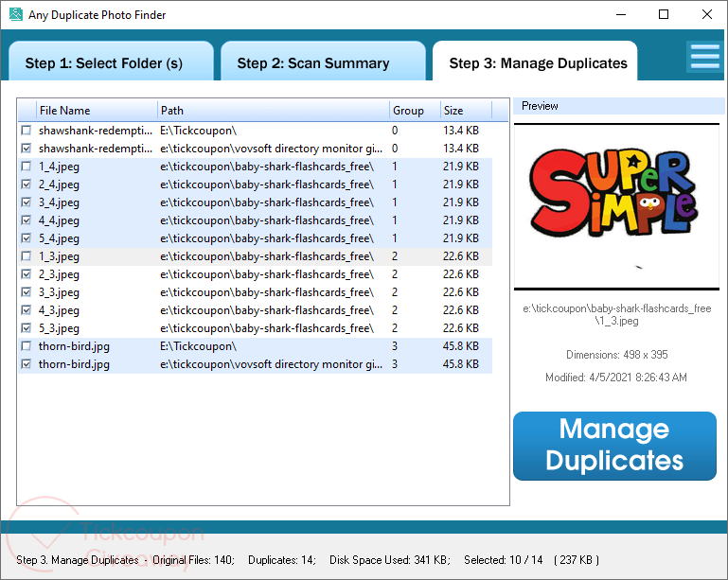Open the hamburger menu icon

[x=704, y=57]
